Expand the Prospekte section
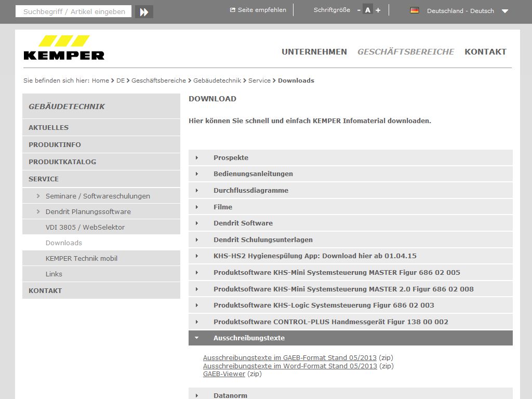The width and height of the screenshot is (532, 399). pyautogui.click(x=351, y=157)
